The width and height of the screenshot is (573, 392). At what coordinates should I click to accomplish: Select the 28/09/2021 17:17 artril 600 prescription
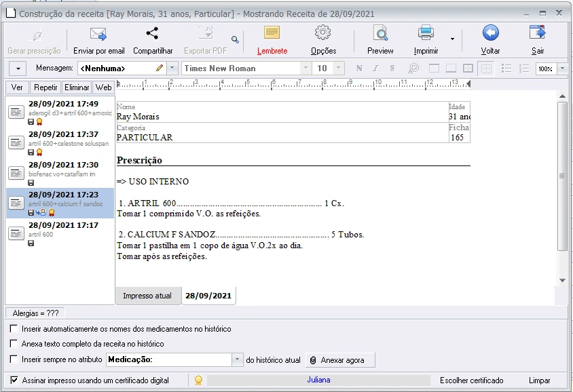[60, 233]
